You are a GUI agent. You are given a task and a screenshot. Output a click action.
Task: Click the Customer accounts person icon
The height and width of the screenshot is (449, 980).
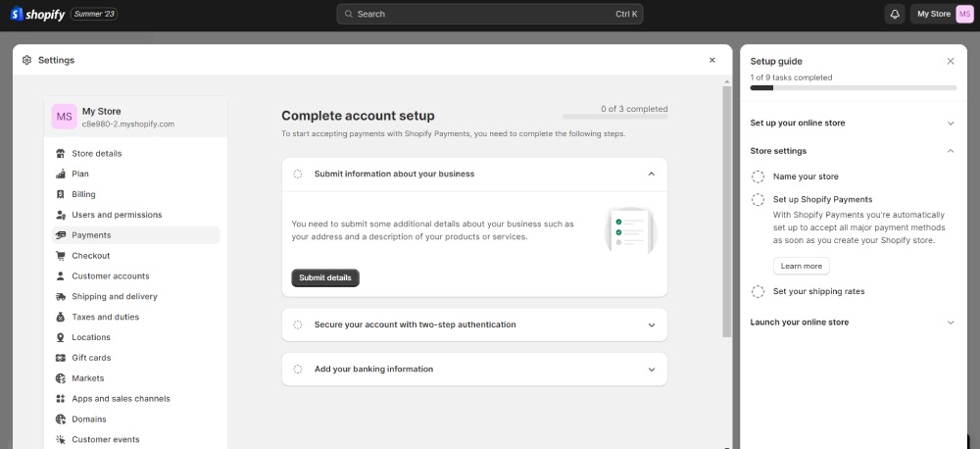click(x=61, y=275)
